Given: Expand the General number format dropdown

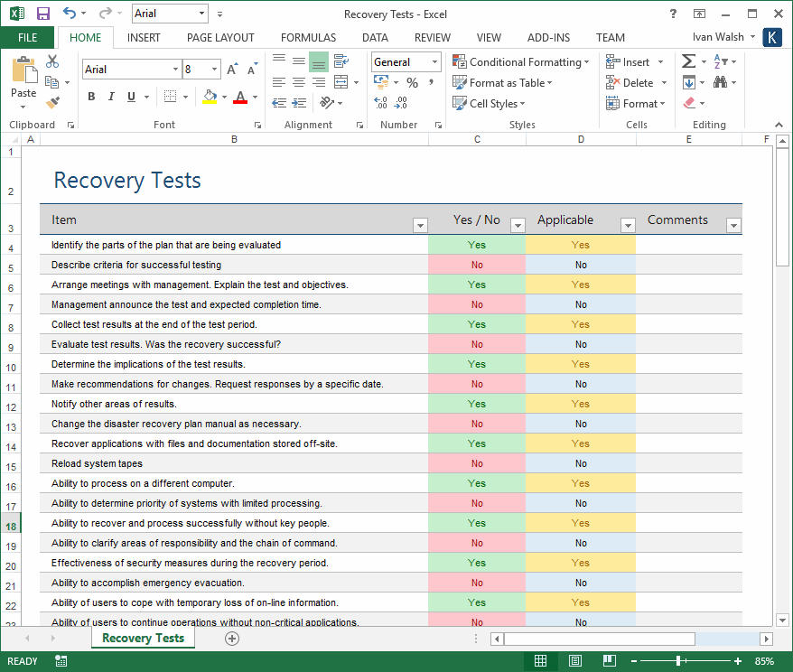Looking at the screenshot, I should coord(434,61).
